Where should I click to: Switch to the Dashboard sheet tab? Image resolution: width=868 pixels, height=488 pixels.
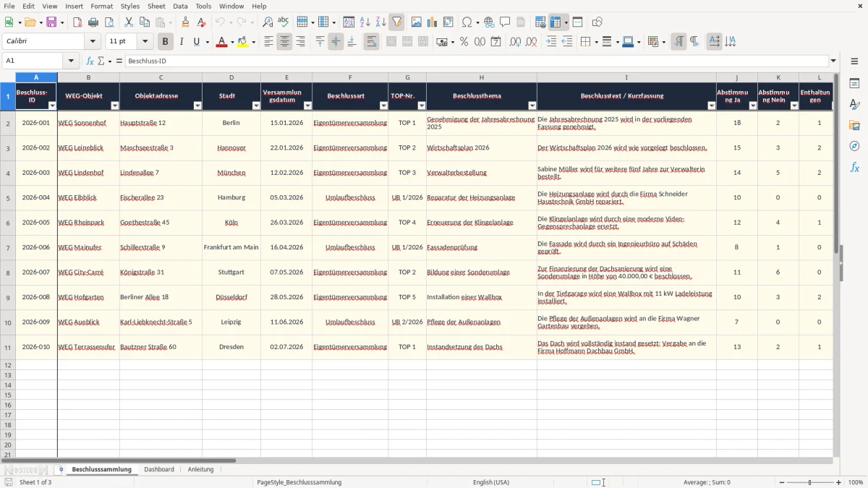pos(159,469)
